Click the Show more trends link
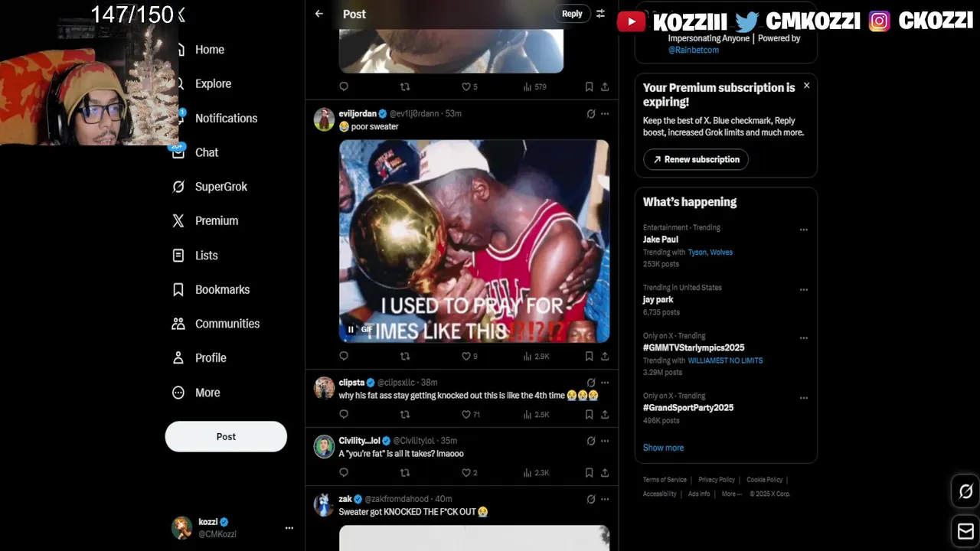Image resolution: width=980 pixels, height=551 pixels. click(663, 448)
